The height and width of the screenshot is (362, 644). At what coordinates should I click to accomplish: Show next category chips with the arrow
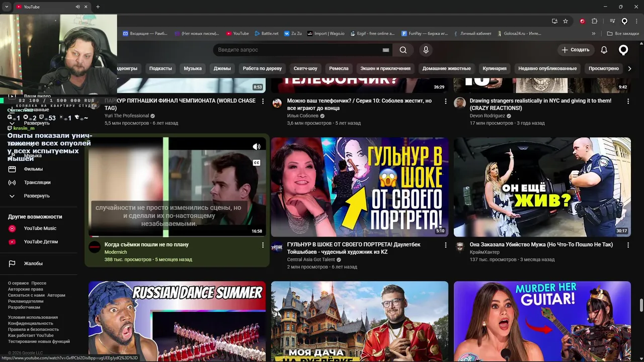(629, 68)
